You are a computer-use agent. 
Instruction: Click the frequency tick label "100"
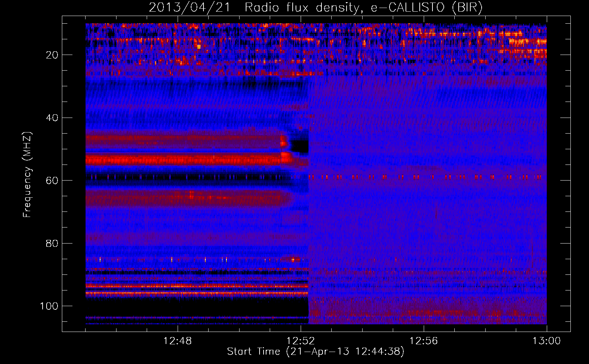tap(49, 306)
